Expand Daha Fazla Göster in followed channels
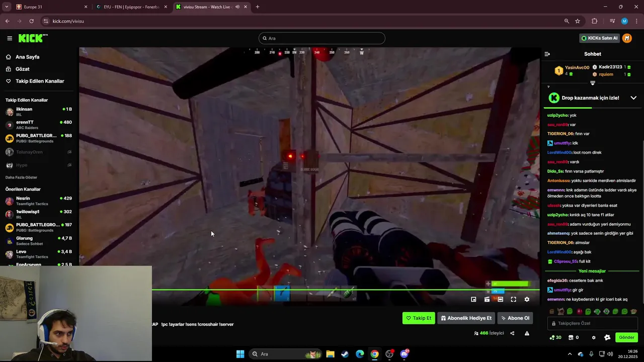 click(x=21, y=177)
